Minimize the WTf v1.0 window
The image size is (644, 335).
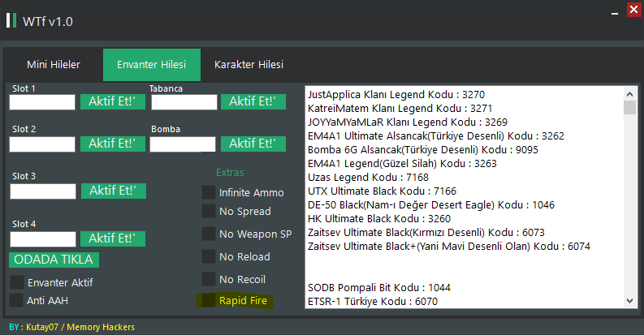(x=615, y=14)
